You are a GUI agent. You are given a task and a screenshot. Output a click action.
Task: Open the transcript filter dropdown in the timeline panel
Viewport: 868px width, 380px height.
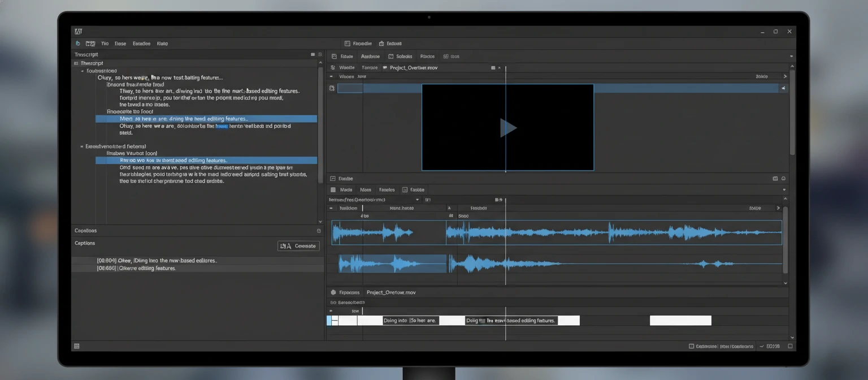pyautogui.click(x=418, y=199)
